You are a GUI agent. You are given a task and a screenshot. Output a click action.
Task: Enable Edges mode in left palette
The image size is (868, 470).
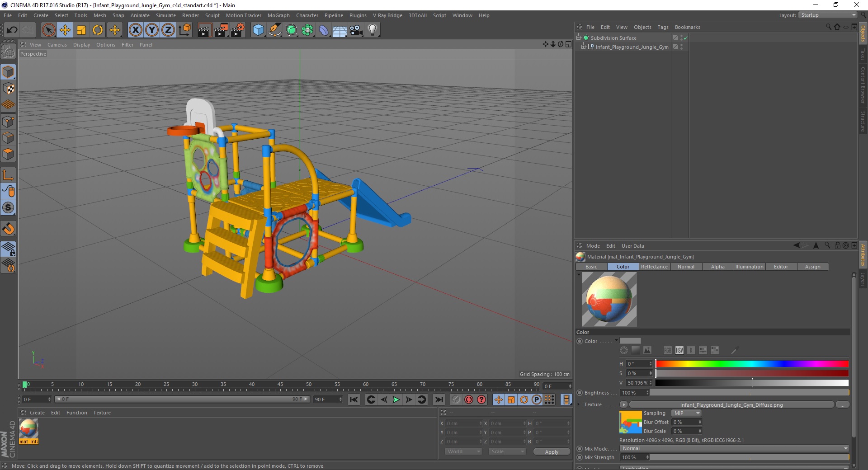tap(8, 137)
